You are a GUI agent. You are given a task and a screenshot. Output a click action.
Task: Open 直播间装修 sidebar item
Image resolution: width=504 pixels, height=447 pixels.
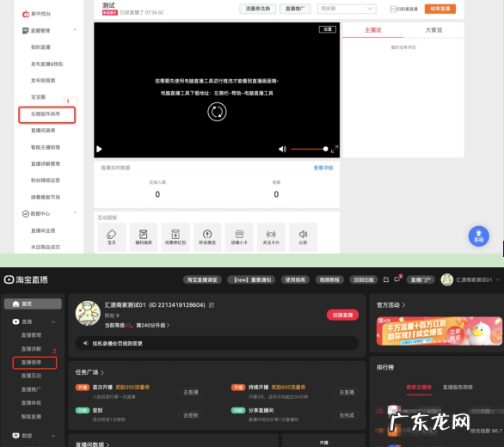click(43, 131)
